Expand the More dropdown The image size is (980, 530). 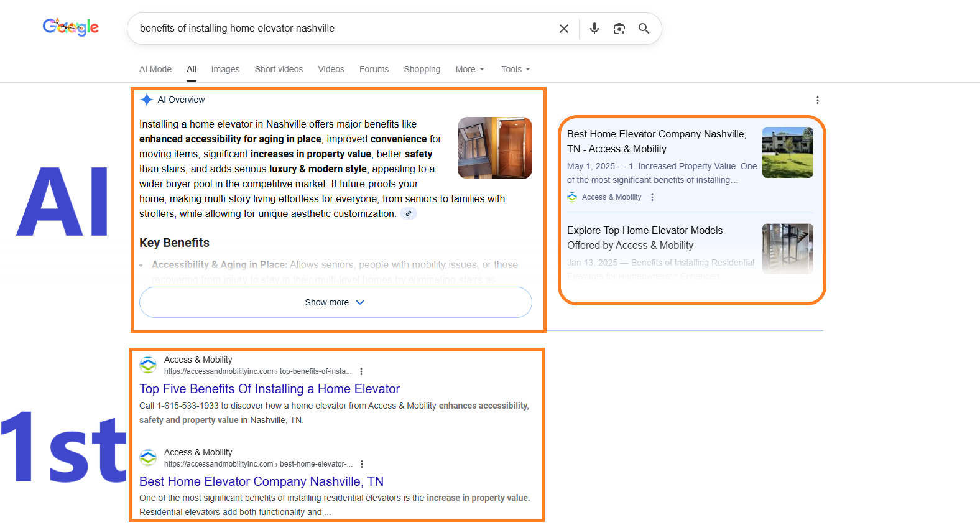click(x=469, y=69)
